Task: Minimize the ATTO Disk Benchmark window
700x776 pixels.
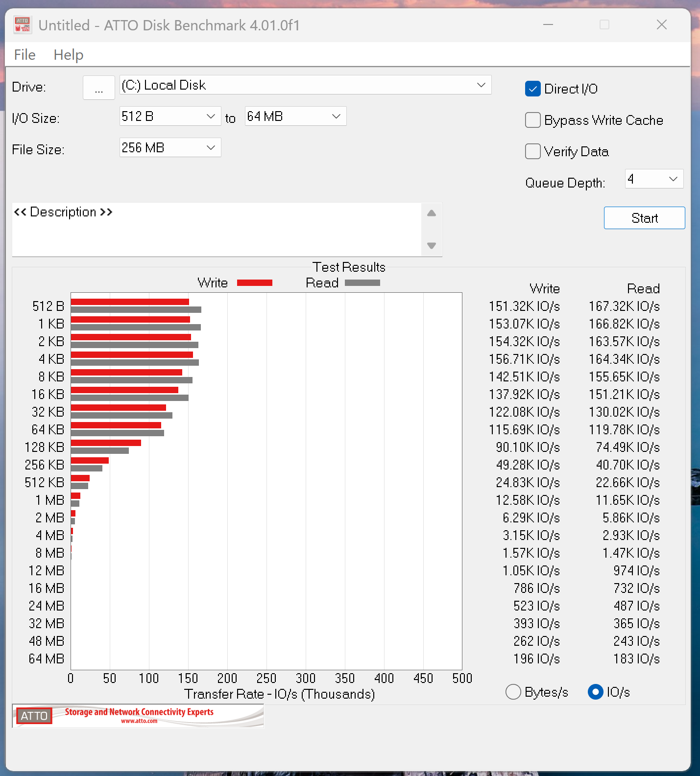Action: (548, 24)
